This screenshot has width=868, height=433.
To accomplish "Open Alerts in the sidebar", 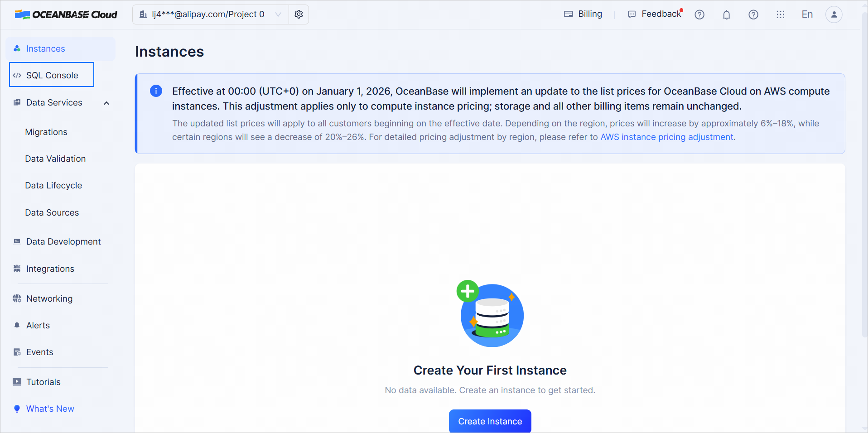I will 38,325.
